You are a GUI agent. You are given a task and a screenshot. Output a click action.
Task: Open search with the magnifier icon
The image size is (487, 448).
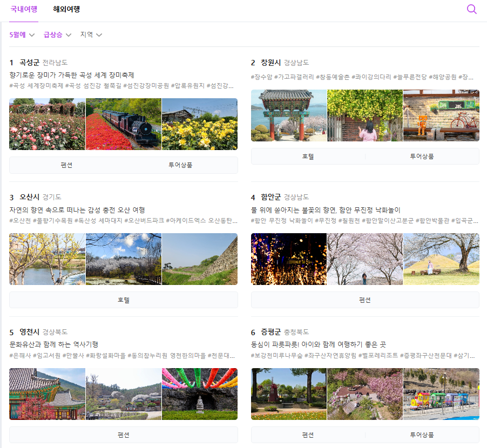(x=471, y=9)
